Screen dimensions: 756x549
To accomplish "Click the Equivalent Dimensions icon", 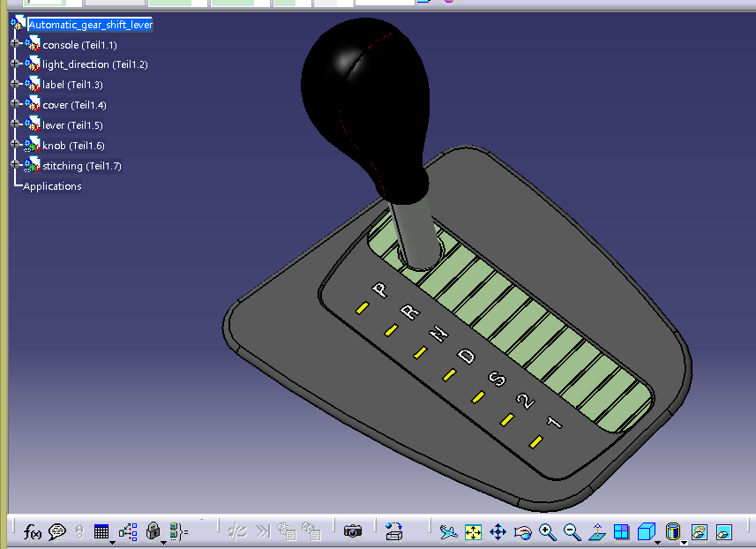I will tap(178, 532).
